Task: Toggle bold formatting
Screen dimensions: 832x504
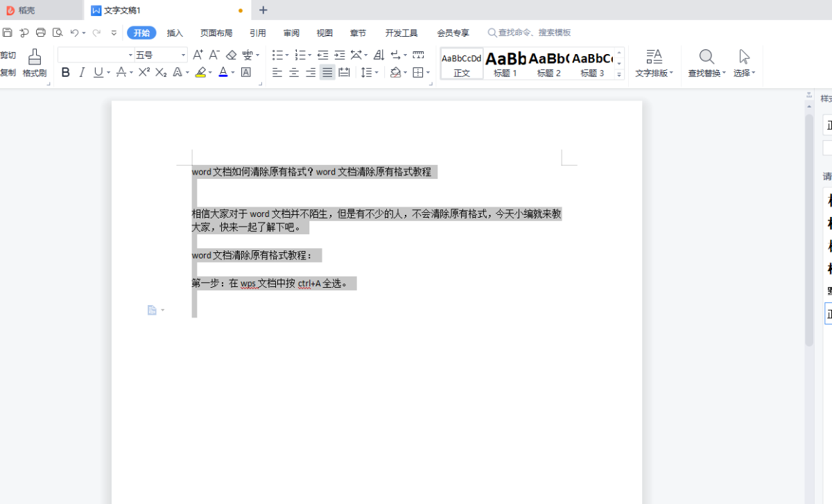Action: (x=66, y=72)
